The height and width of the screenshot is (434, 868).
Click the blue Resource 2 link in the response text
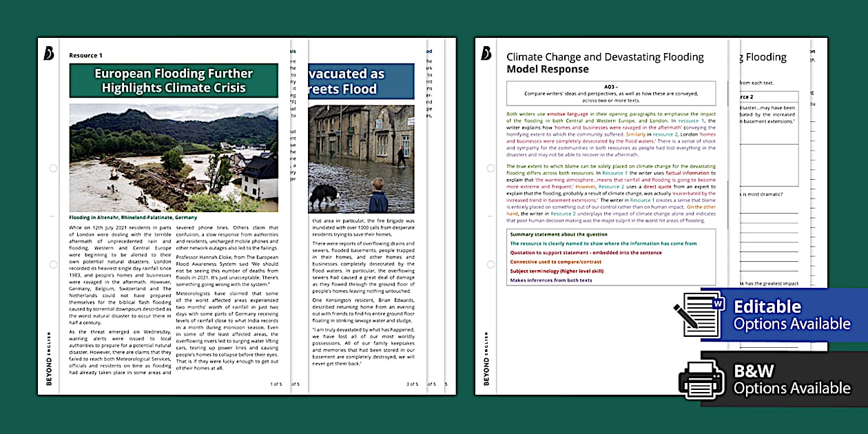click(665, 134)
